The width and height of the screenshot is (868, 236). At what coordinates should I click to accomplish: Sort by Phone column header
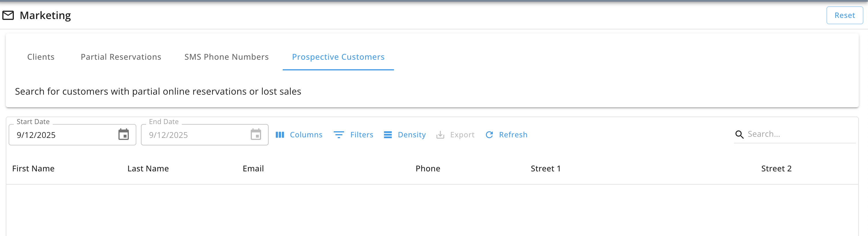pos(428,168)
